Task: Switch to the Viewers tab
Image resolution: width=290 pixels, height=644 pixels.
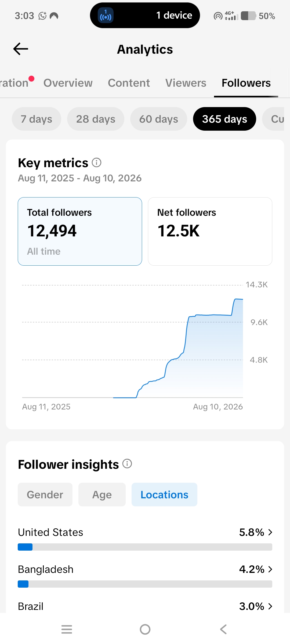Action: 186,83
